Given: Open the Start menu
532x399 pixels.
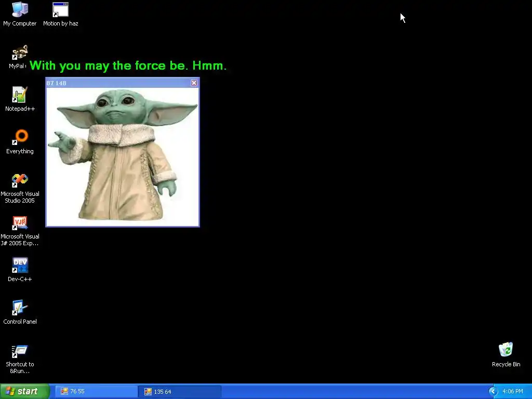Looking at the screenshot, I should (25, 391).
